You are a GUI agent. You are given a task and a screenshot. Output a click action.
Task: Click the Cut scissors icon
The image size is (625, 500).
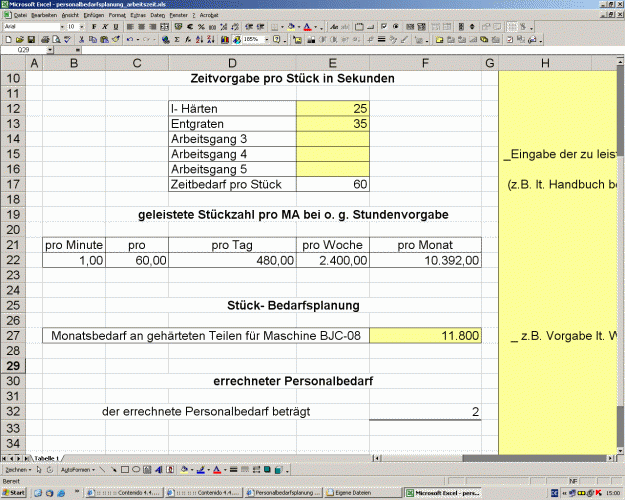(x=82, y=39)
